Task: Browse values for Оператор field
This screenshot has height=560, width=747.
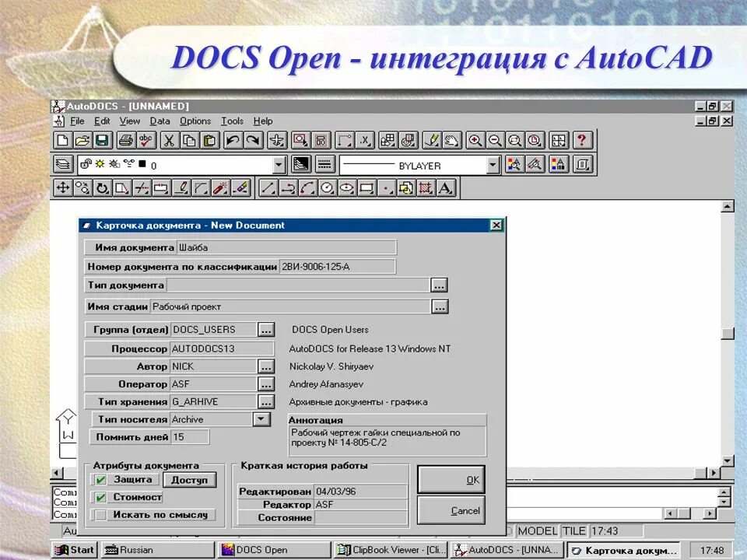Action: pyautogui.click(x=266, y=383)
